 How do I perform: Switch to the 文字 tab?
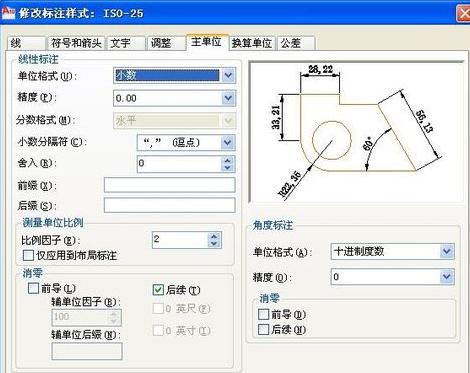[126, 43]
